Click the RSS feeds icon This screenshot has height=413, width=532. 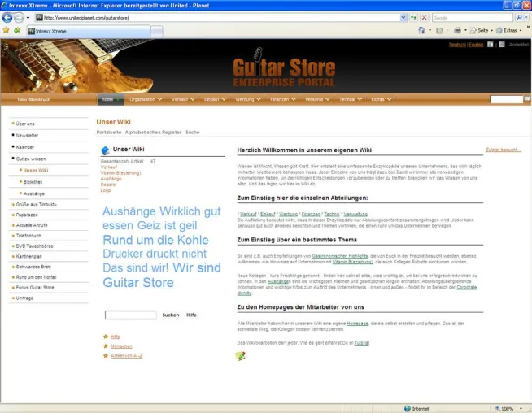(x=439, y=31)
